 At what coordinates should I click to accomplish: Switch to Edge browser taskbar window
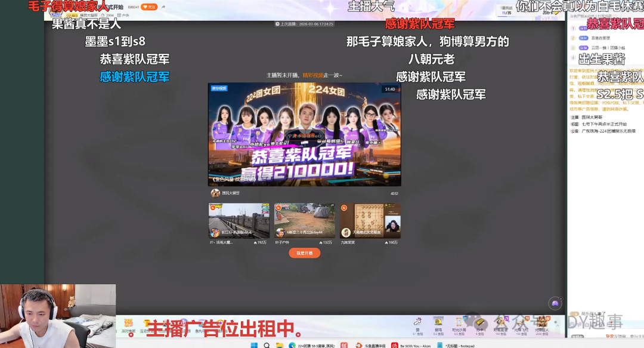point(312,346)
